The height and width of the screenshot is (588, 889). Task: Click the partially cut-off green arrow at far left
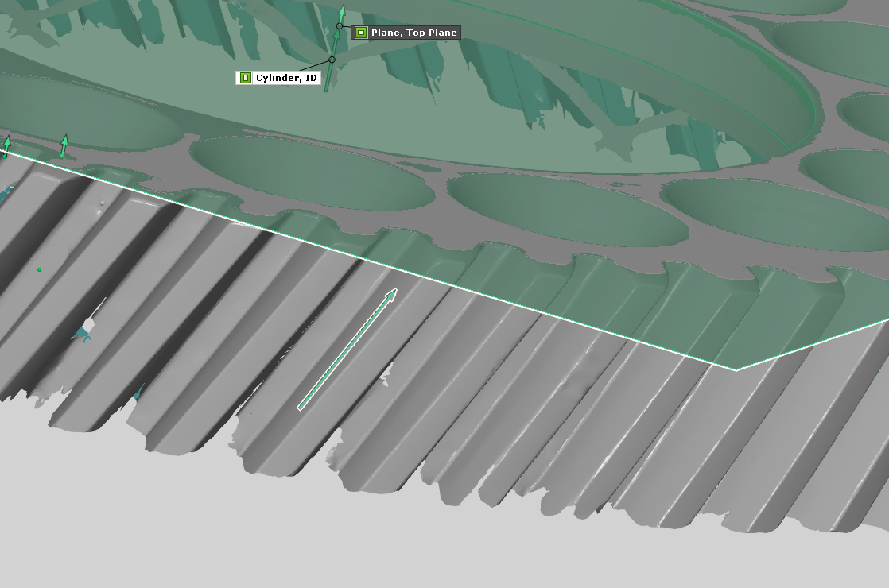pos(6,145)
